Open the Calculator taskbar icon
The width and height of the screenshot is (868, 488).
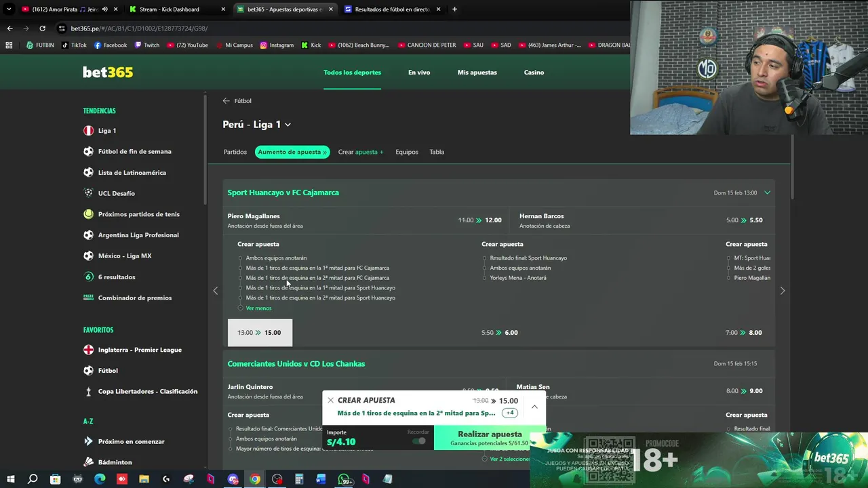tap(299, 479)
